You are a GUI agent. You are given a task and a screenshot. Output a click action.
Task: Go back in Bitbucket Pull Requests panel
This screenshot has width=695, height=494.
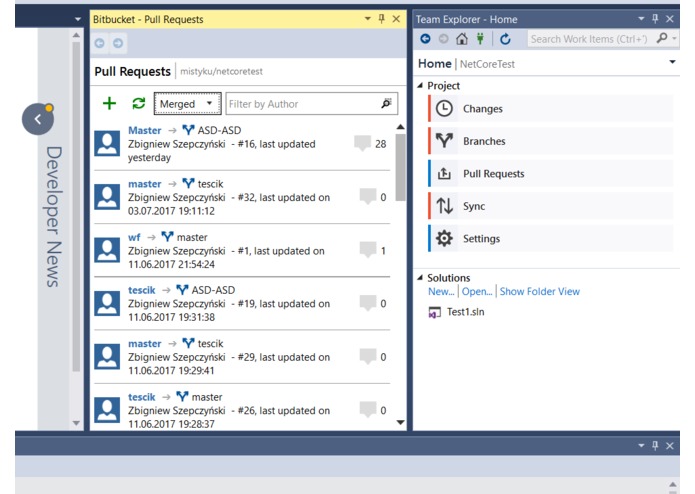click(x=99, y=43)
